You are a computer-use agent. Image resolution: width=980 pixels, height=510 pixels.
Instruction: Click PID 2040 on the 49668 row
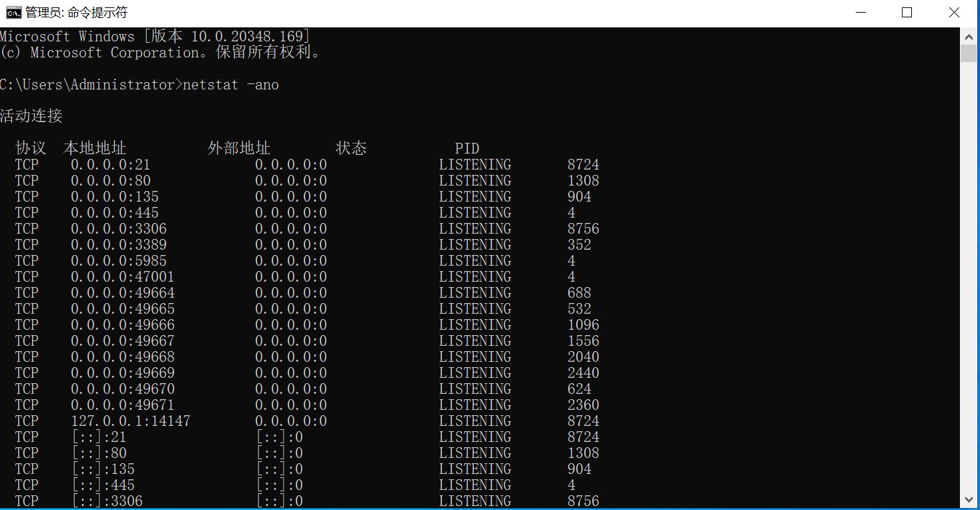(x=583, y=356)
